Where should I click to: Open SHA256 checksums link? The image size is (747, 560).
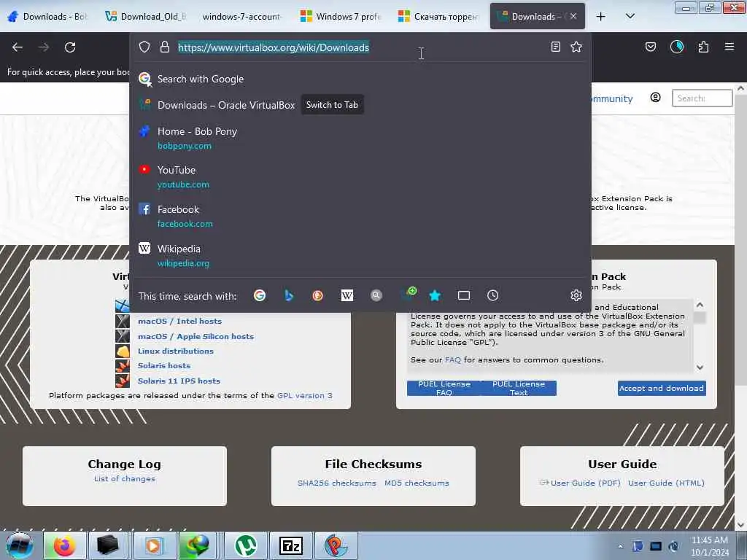tap(337, 483)
